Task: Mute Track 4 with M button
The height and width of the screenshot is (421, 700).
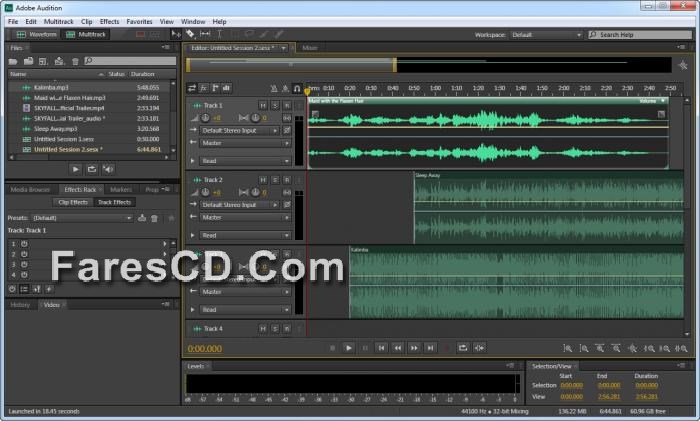Action: (263, 329)
